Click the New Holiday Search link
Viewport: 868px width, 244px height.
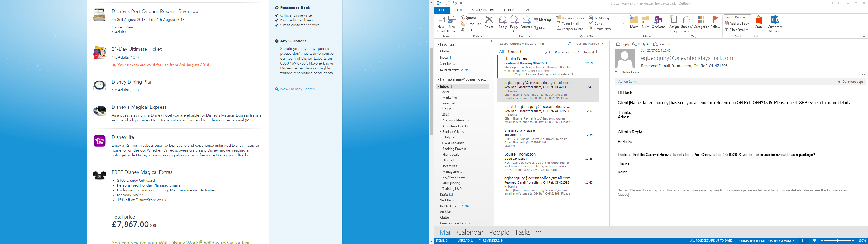coord(297,89)
